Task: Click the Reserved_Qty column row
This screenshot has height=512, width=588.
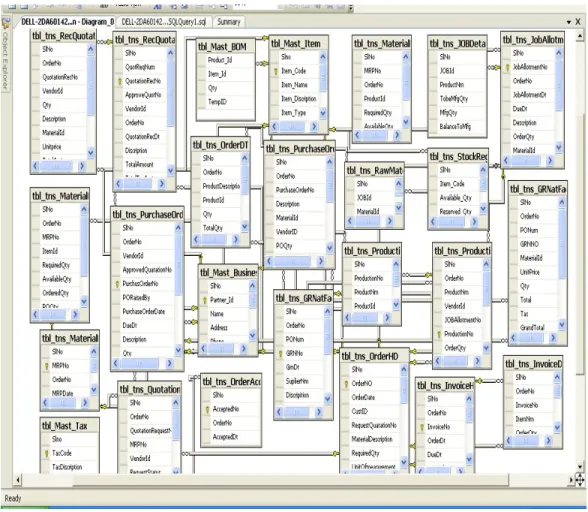Action: click(454, 212)
